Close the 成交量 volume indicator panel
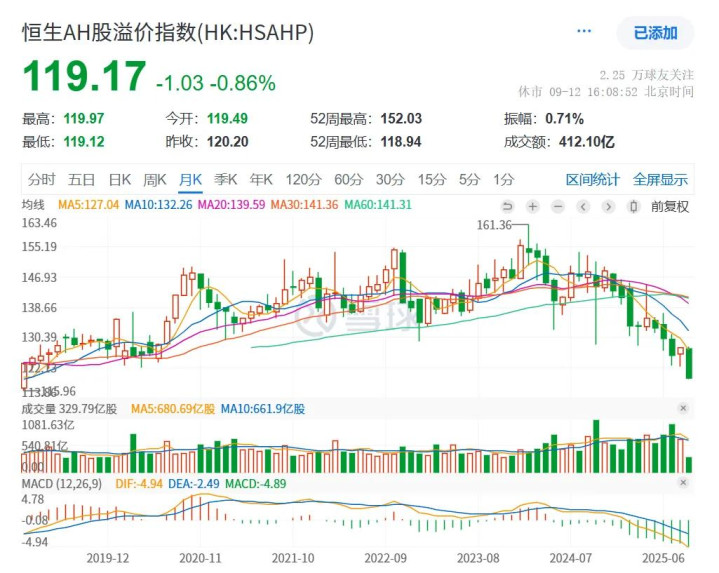The height and width of the screenshot is (573, 719). (x=683, y=408)
